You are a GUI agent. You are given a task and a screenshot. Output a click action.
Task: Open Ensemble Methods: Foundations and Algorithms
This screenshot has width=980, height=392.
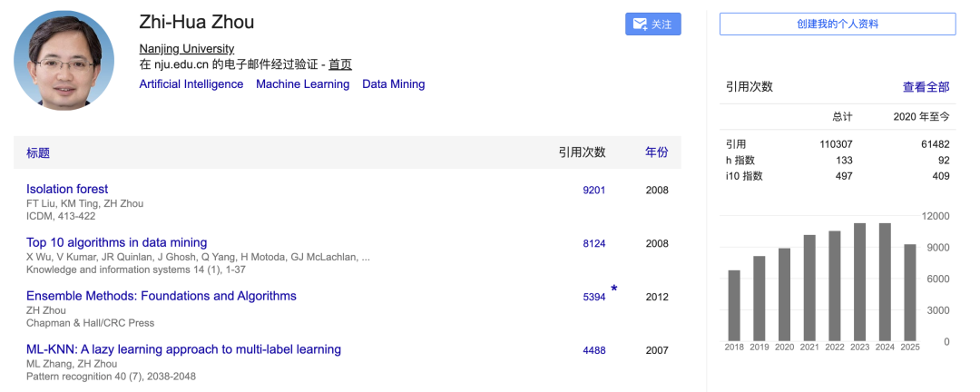pyautogui.click(x=161, y=296)
